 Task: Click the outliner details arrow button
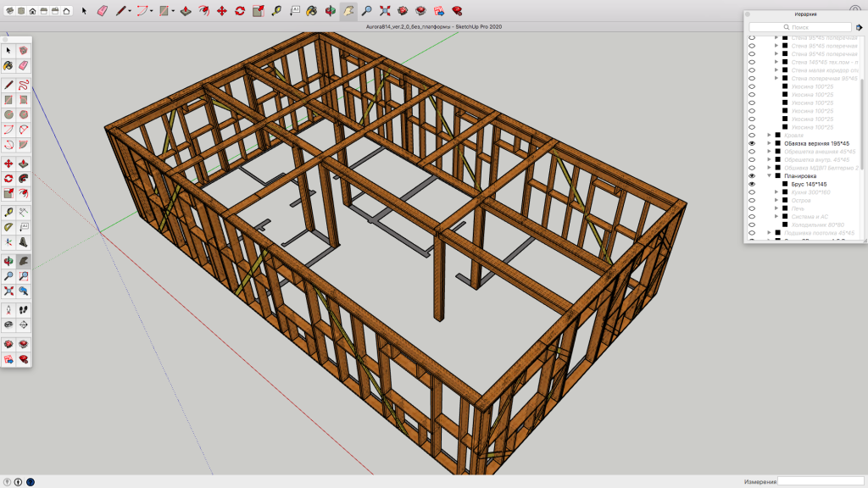coord(859,27)
